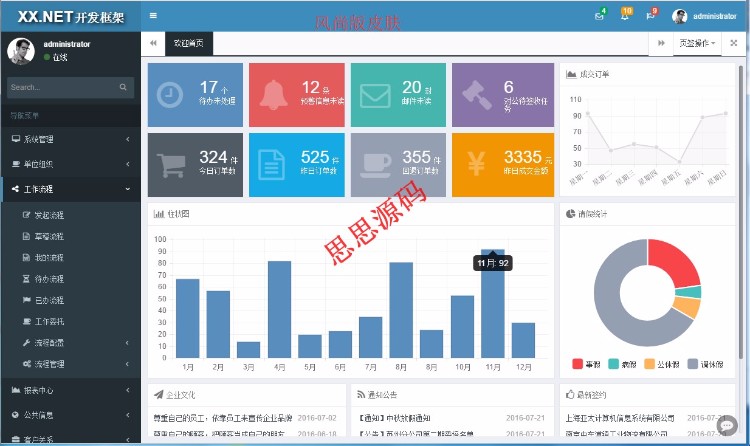Click the flag icon with badge 9

coord(651,17)
